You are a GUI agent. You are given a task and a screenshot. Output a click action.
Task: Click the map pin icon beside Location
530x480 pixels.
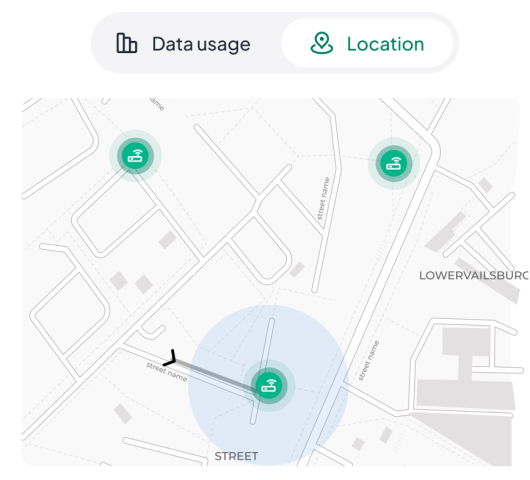coord(321,43)
